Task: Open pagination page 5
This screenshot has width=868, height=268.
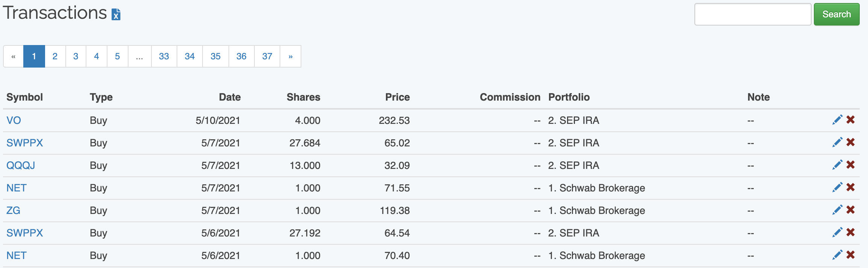Action: tap(117, 56)
